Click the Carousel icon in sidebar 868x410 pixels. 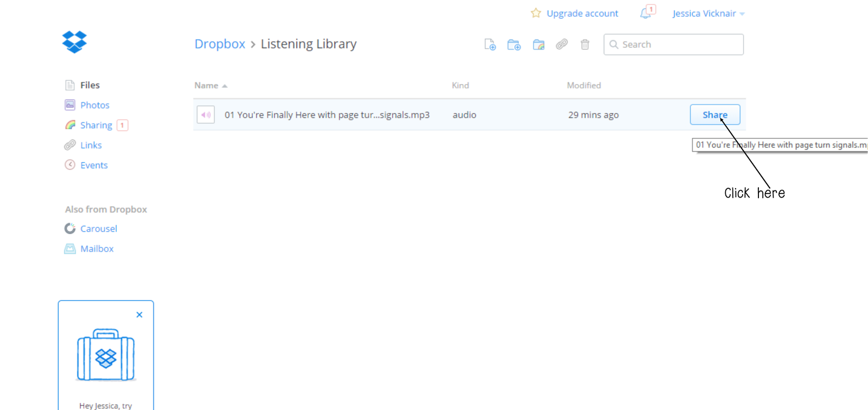70,228
